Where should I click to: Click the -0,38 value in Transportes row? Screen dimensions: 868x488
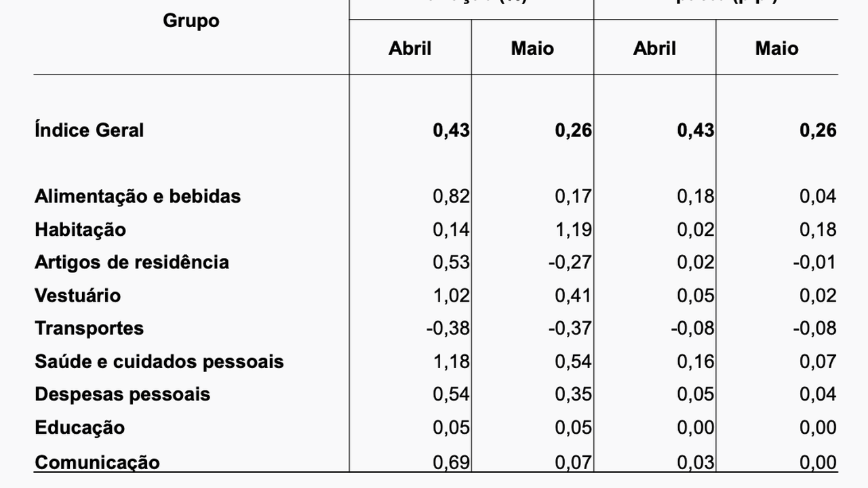(x=448, y=329)
